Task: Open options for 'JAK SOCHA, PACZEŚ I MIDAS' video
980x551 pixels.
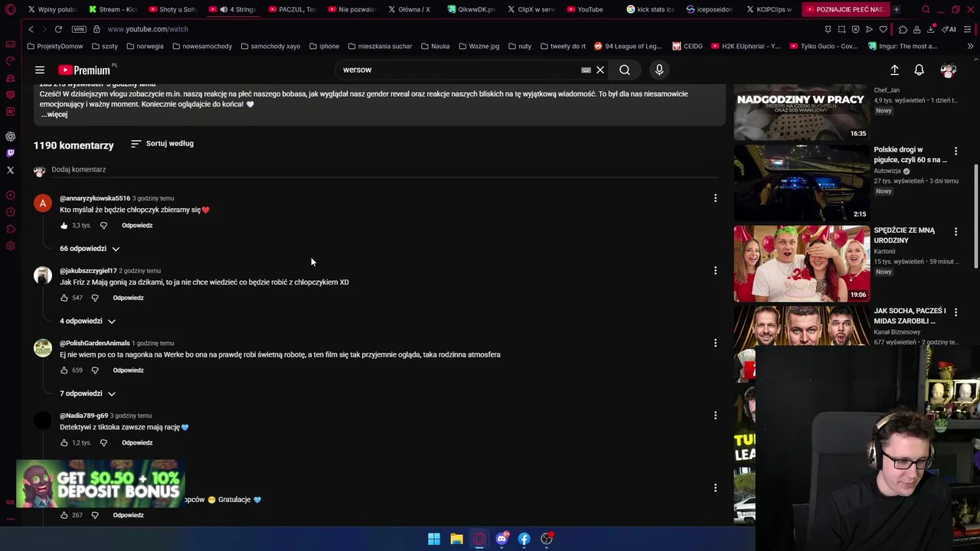Action: tap(955, 311)
